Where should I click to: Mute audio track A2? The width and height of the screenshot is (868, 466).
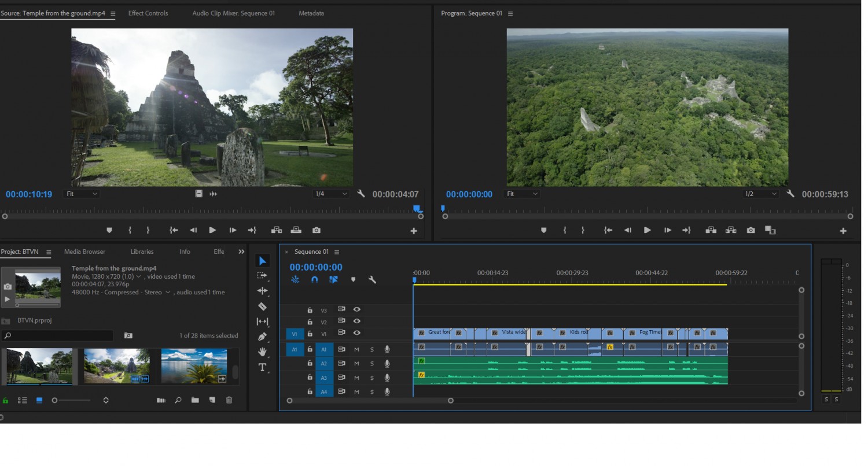(x=356, y=364)
